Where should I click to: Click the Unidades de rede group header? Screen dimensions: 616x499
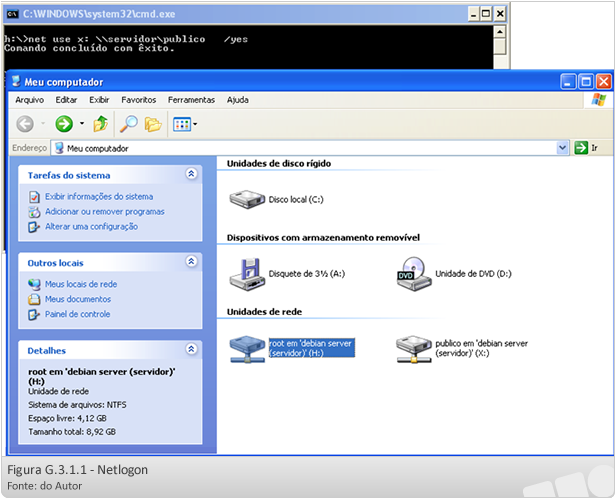click(264, 312)
